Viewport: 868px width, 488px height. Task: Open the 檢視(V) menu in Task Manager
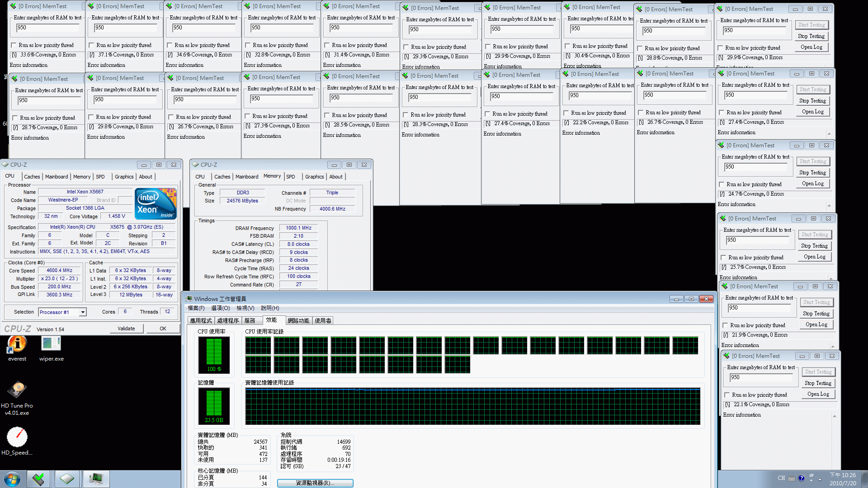pos(245,308)
